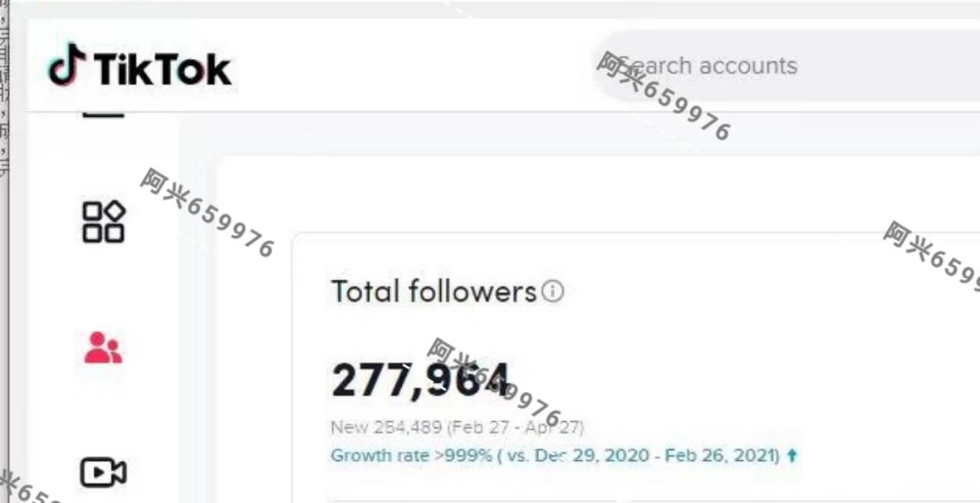Open the dashboard grid icon in sidebar

[103, 222]
